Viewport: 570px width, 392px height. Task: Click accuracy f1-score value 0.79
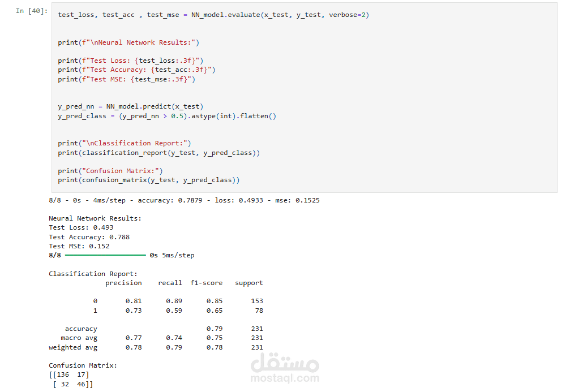[x=215, y=329]
